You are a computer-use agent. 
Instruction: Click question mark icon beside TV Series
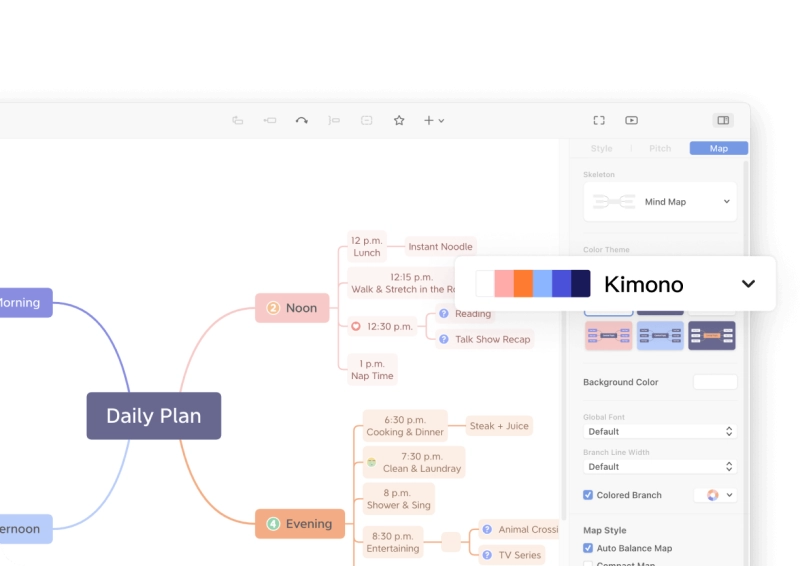click(x=487, y=555)
